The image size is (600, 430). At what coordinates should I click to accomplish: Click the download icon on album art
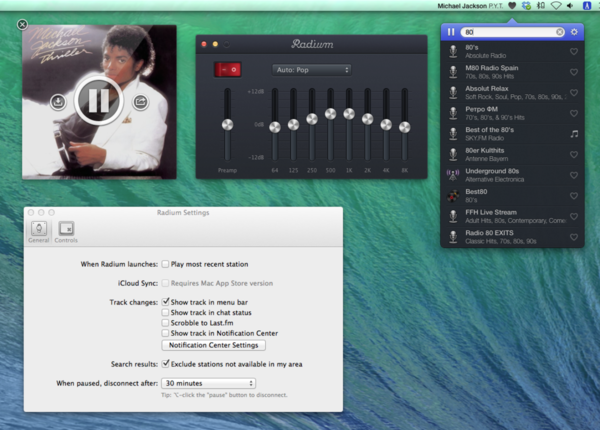pyautogui.click(x=58, y=102)
